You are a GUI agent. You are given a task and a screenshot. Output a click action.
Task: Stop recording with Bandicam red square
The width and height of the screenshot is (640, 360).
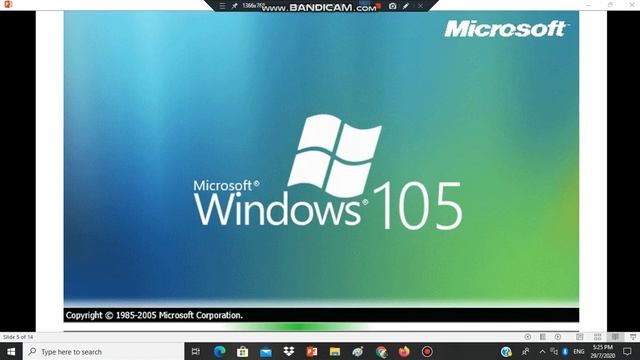click(x=378, y=6)
